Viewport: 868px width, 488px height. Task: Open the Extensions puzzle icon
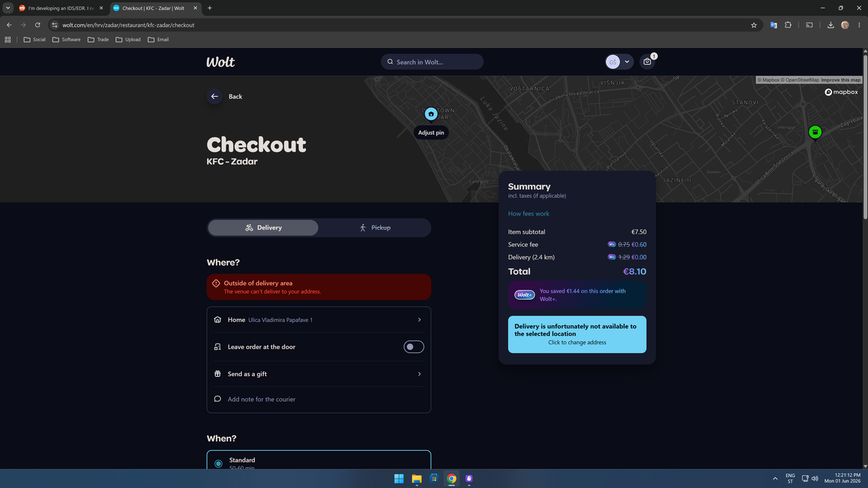pyautogui.click(x=788, y=25)
